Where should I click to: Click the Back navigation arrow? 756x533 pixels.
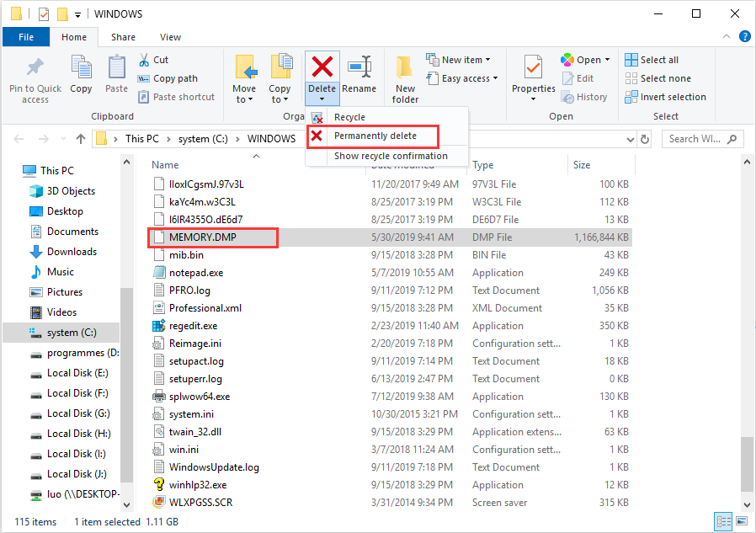click(19, 140)
